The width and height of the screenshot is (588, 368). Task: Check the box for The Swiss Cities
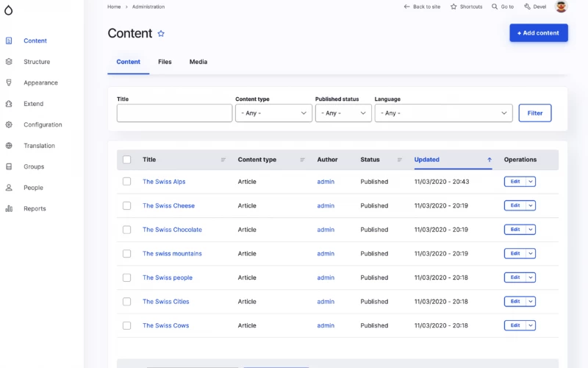(x=126, y=302)
